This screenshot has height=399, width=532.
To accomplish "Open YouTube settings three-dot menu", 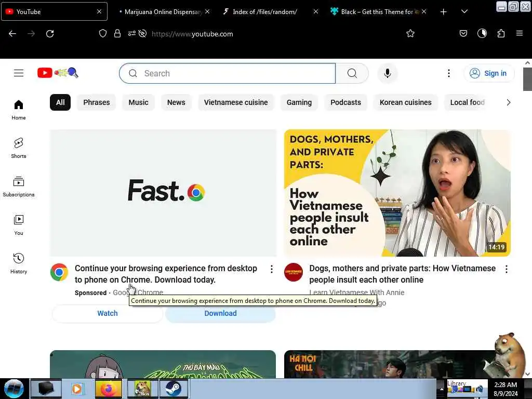I will pyautogui.click(x=448, y=73).
